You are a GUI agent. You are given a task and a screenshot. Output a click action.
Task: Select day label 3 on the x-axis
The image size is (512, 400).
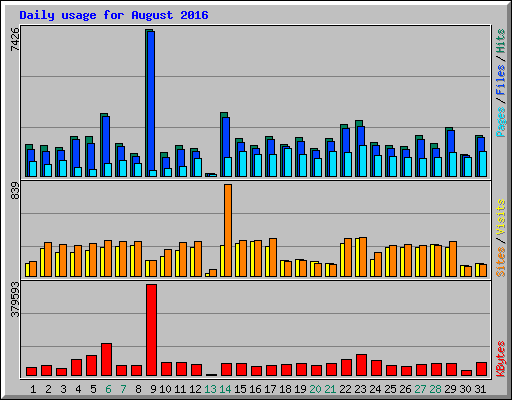(63, 389)
